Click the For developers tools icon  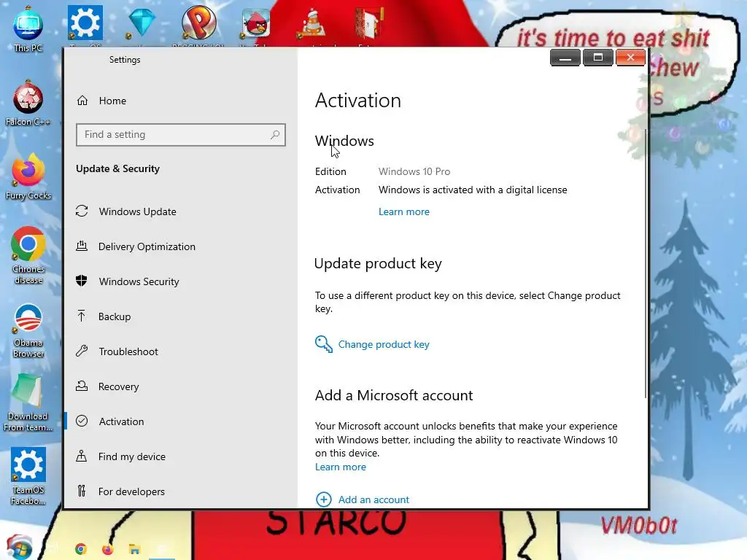82,491
